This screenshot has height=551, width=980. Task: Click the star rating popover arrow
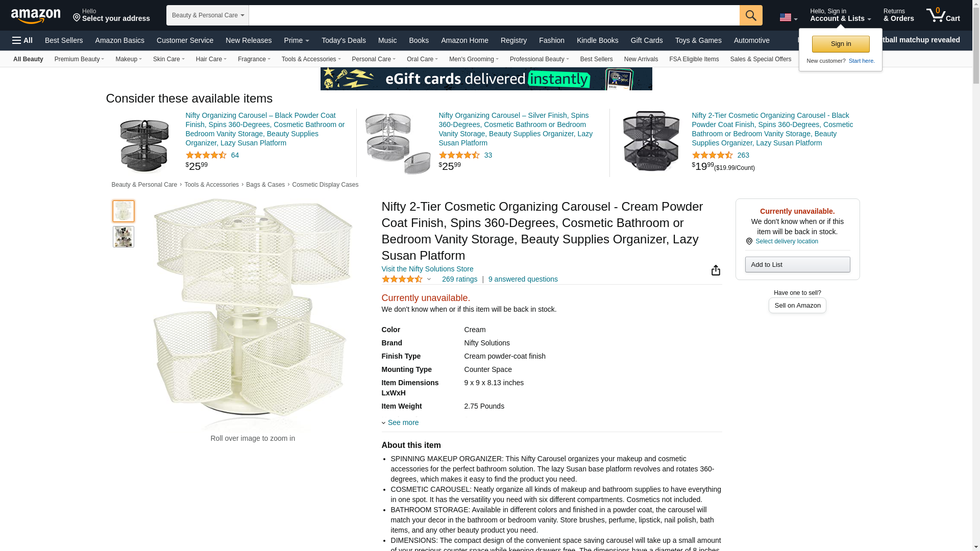pos(429,279)
